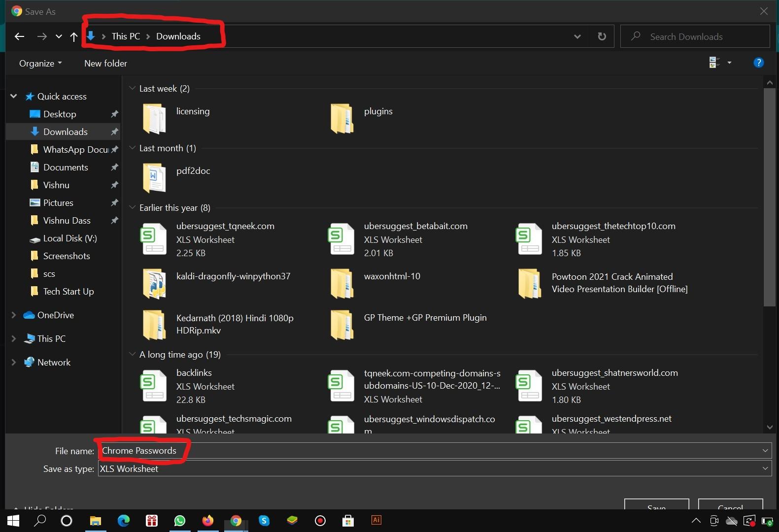
Task: Select kaldi-dragonfly-winpython37 folder icon
Action: [x=154, y=284]
